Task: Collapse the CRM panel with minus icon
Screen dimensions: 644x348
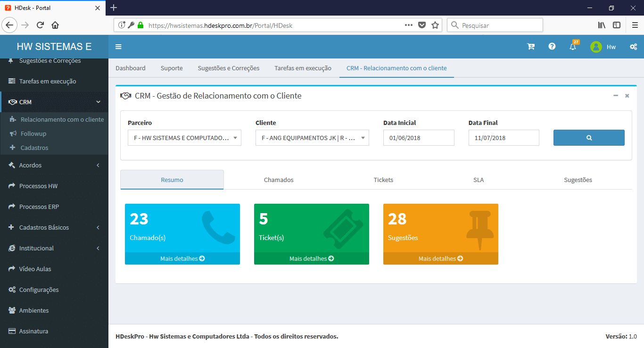Action: pos(616,96)
